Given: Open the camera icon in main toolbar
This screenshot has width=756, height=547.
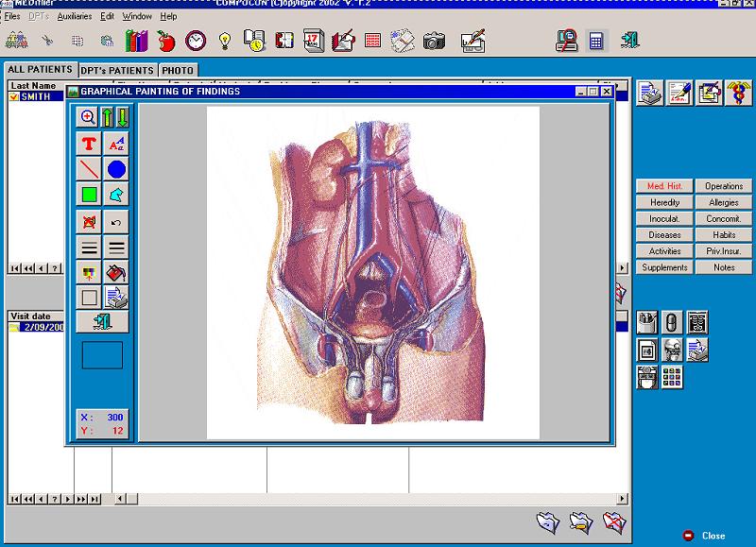Looking at the screenshot, I should pos(434,41).
